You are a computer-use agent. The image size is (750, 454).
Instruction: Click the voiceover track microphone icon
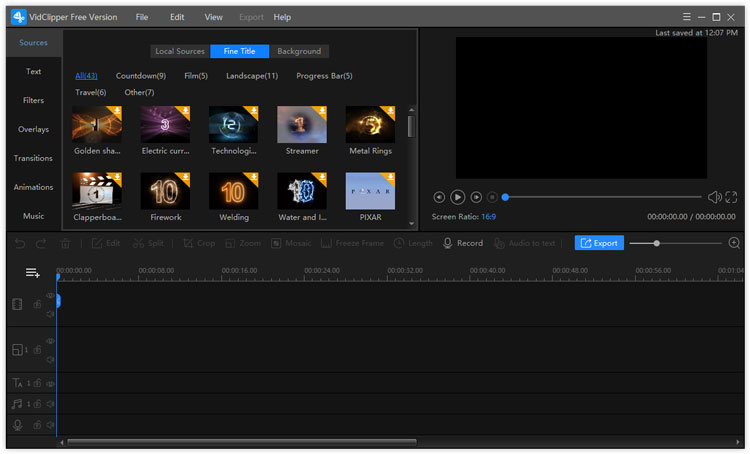tap(17, 425)
